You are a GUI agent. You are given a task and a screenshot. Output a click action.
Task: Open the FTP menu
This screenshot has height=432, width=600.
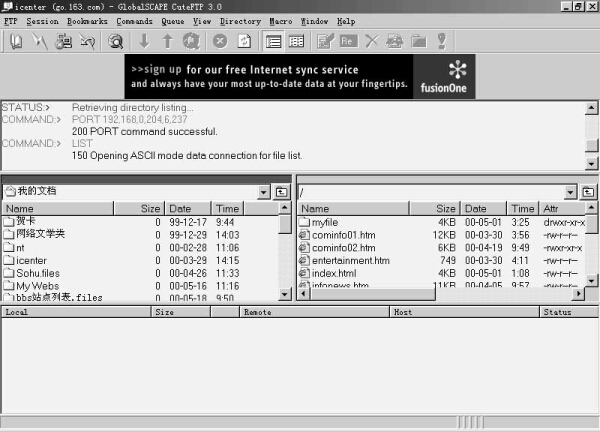coord(11,21)
